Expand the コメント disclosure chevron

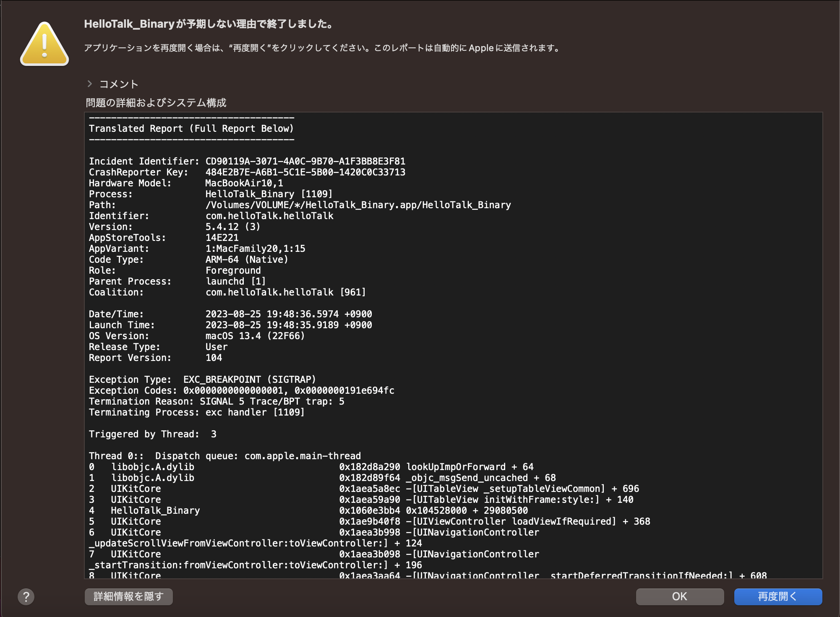coord(89,84)
